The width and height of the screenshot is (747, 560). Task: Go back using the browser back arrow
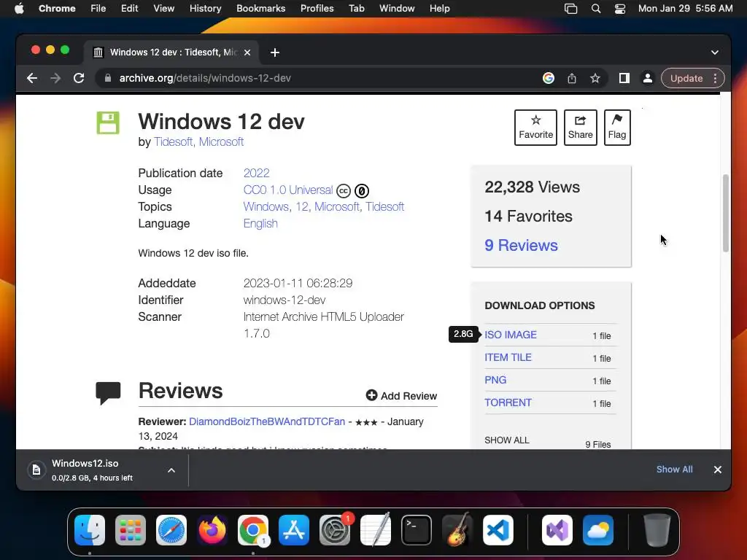click(32, 78)
